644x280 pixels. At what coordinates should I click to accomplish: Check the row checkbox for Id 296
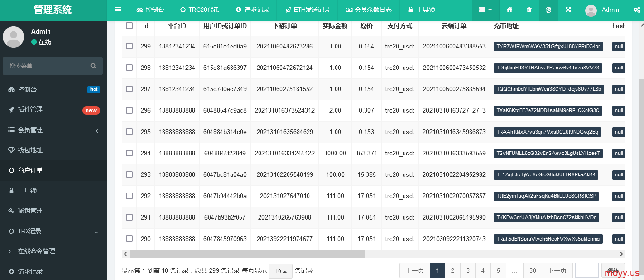(x=129, y=110)
